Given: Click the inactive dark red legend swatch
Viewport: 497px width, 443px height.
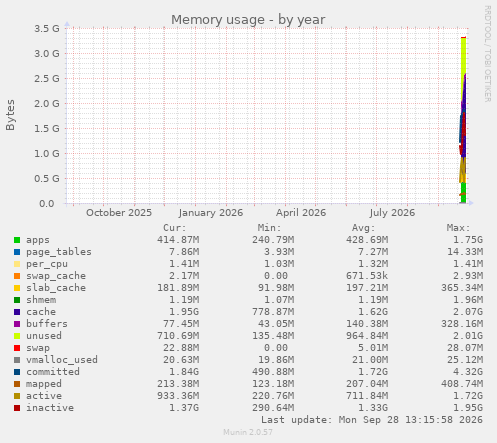Looking at the screenshot, I should pyautogui.click(x=17, y=408).
